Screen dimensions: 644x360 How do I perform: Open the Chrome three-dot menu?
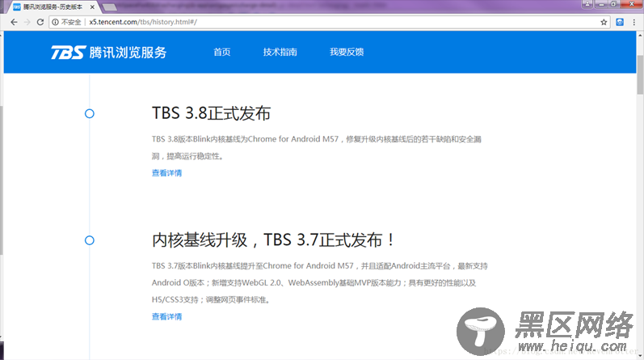point(633,22)
